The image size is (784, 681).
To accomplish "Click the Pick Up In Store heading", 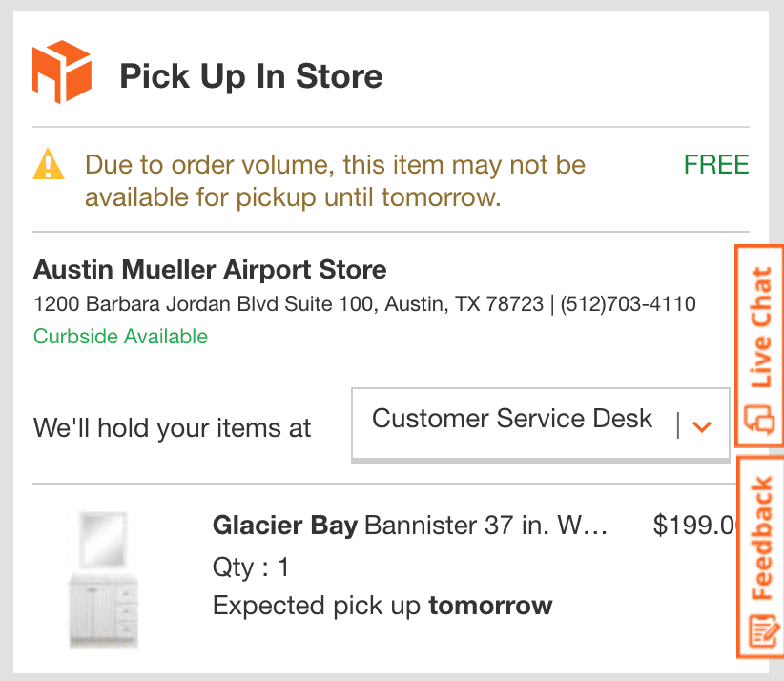I will (x=251, y=76).
